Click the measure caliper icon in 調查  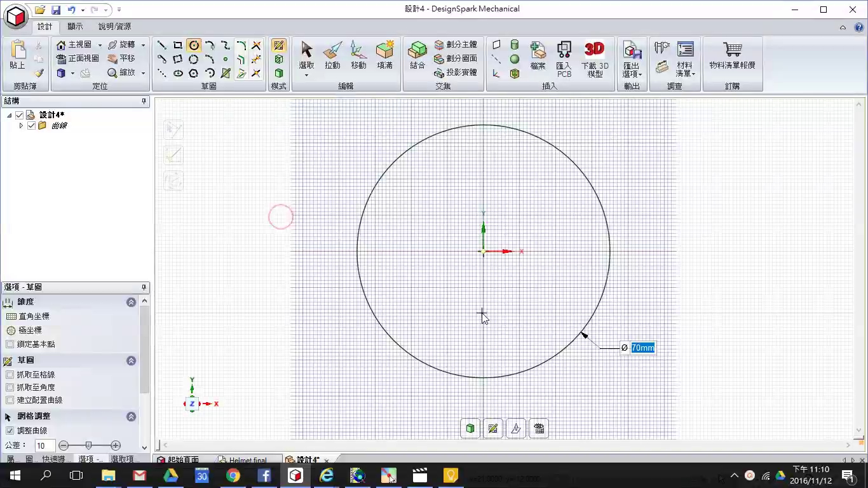(x=662, y=48)
